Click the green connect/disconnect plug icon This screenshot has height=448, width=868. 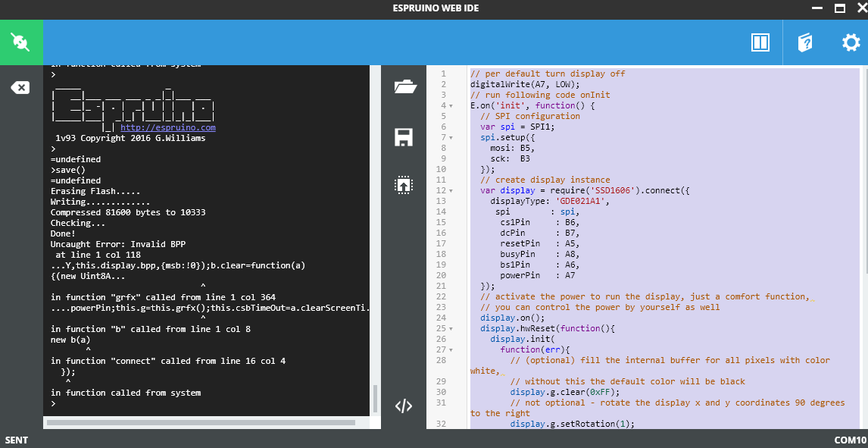point(21,42)
